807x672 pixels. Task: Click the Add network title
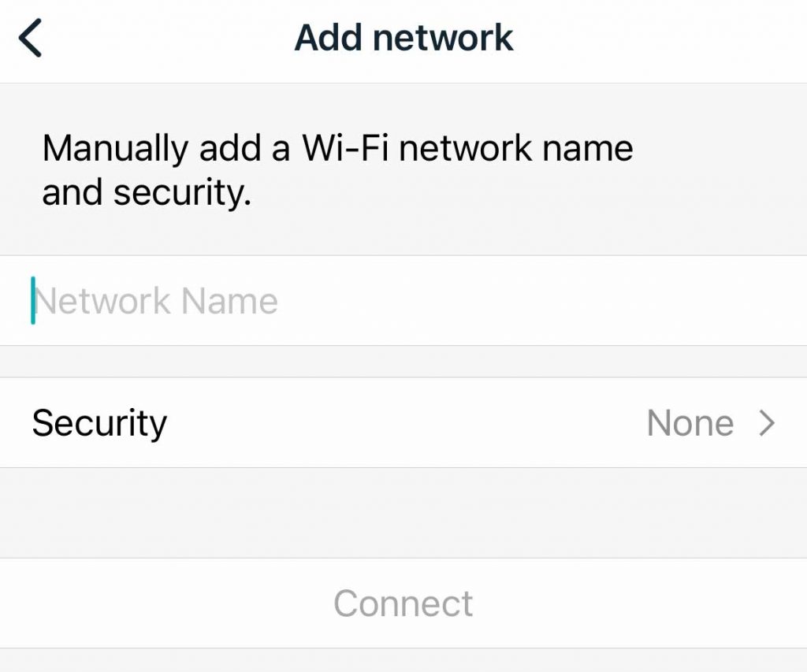[x=403, y=38]
